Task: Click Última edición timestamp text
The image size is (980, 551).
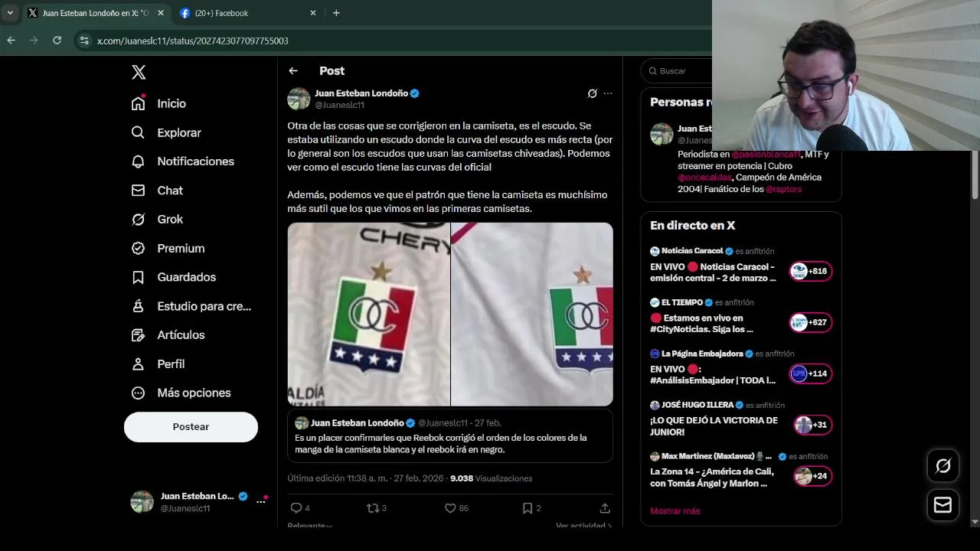Action: (x=365, y=478)
